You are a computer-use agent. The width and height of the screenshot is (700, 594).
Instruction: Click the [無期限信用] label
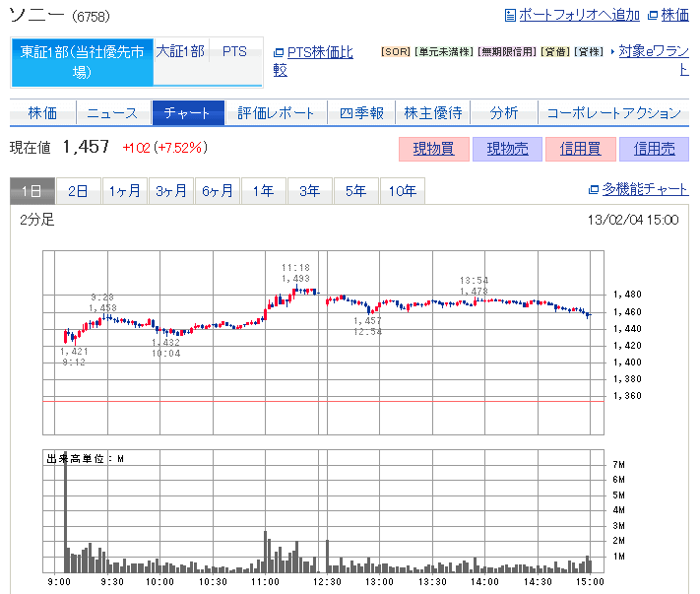click(507, 52)
